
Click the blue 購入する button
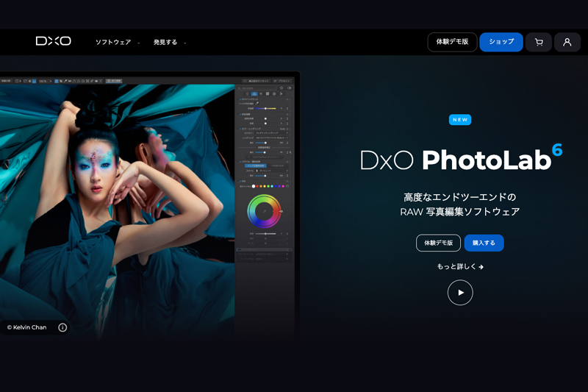pyautogui.click(x=484, y=243)
